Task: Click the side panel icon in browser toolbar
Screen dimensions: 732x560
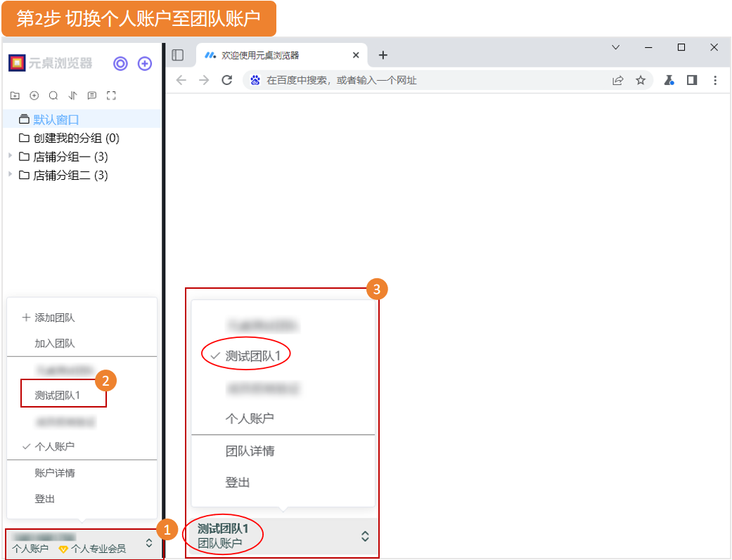Action: (692, 80)
